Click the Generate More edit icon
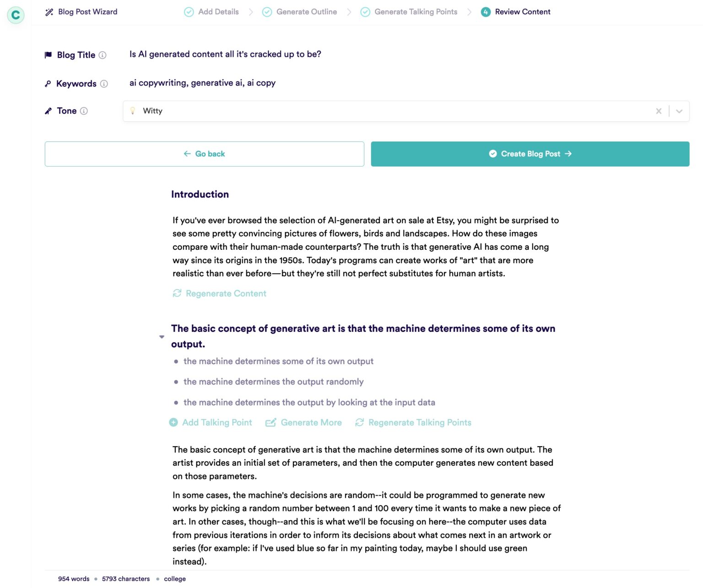 270,422
